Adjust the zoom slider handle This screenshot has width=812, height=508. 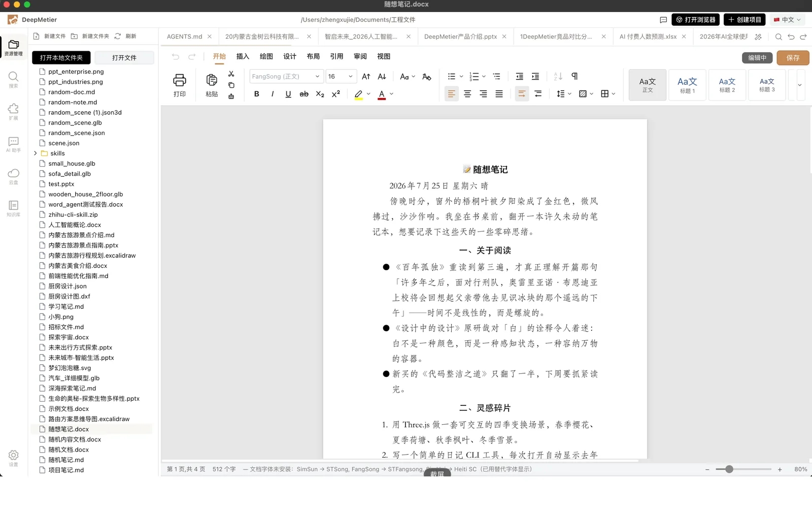pos(729,469)
